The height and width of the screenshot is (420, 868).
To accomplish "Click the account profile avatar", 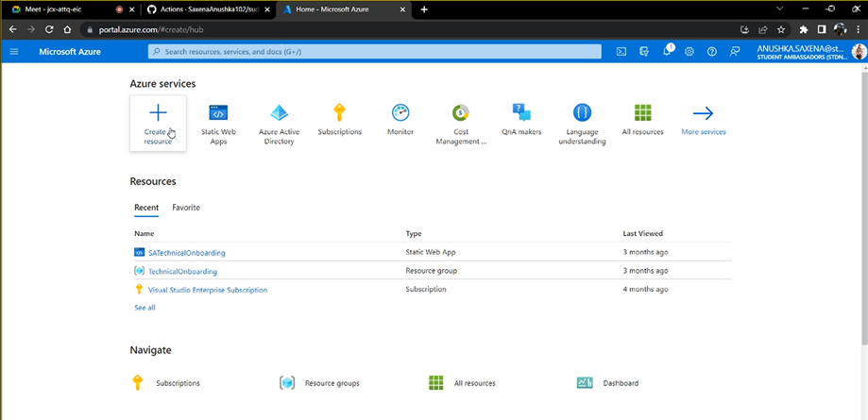I will click(x=859, y=52).
